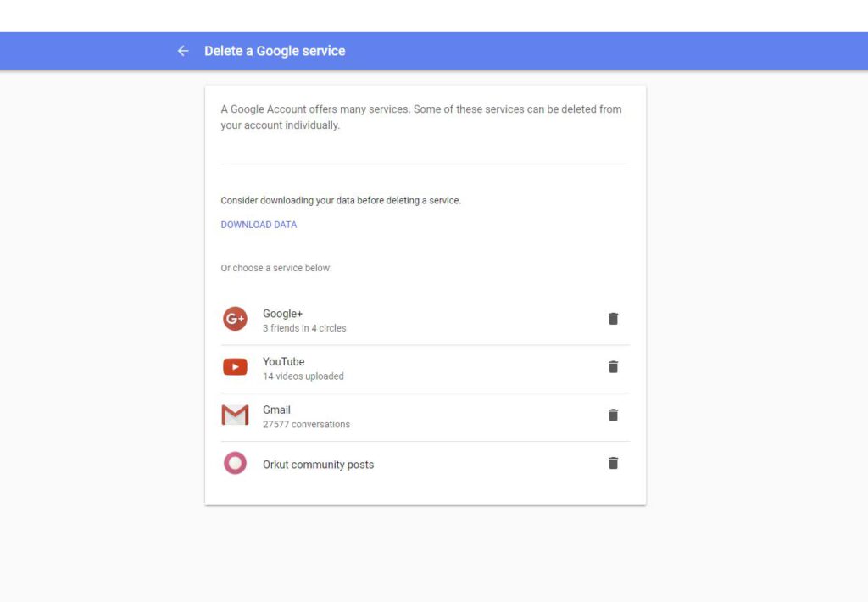
Task: Click the Google+ red logo icon
Action: pyautogui.click(x=236, y=319)
